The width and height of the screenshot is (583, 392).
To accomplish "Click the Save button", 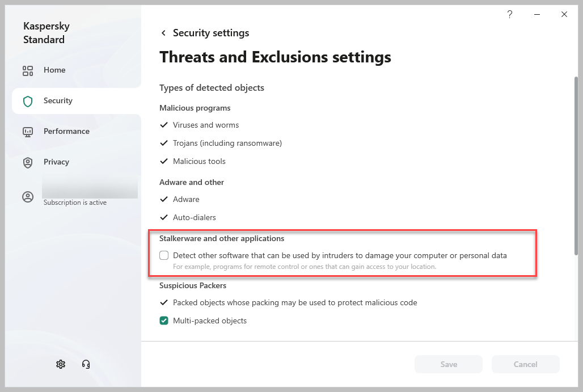I will 449,364.
